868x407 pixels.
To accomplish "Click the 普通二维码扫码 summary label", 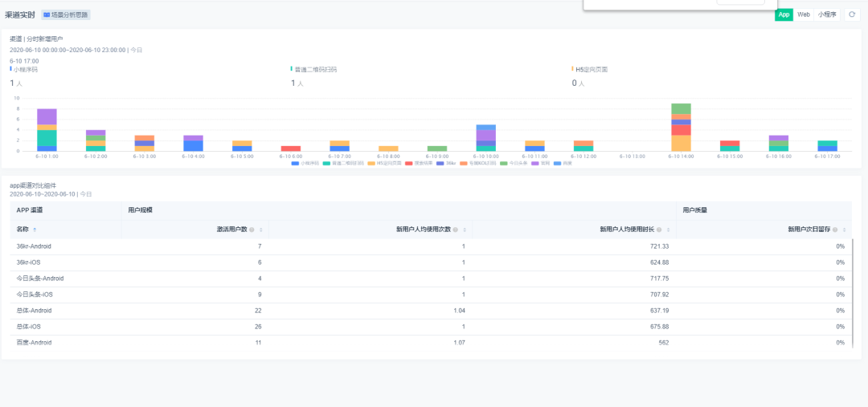I will 316,70.
